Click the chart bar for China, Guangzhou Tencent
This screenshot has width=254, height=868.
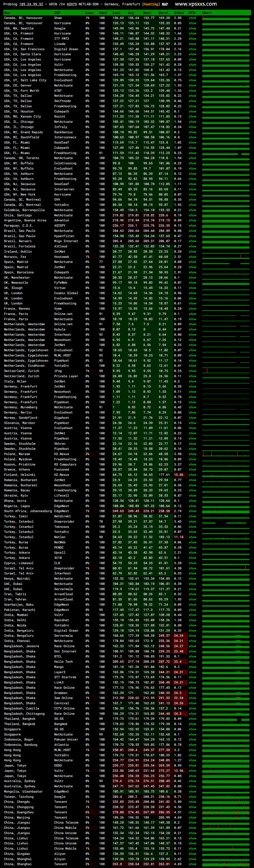(x=226, y=812)
